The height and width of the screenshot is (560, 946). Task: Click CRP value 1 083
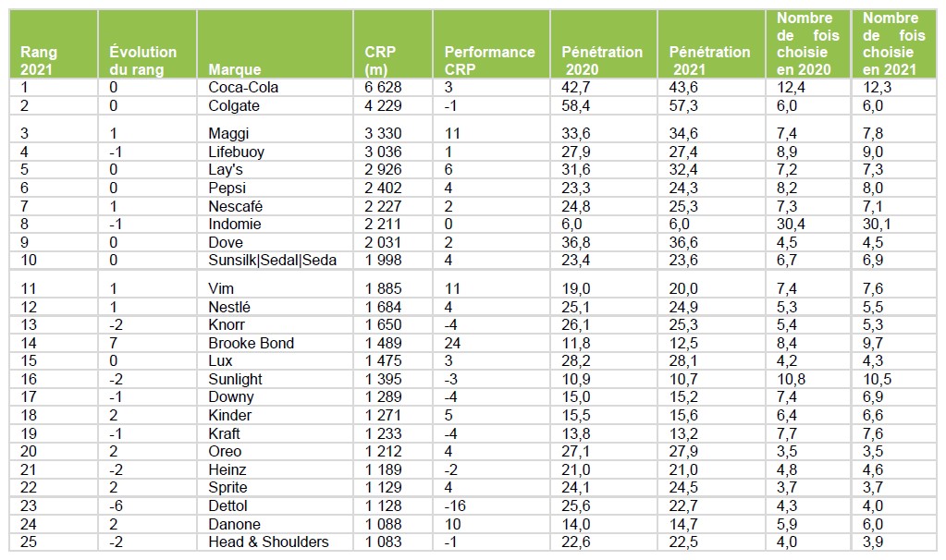coord(384,542)
